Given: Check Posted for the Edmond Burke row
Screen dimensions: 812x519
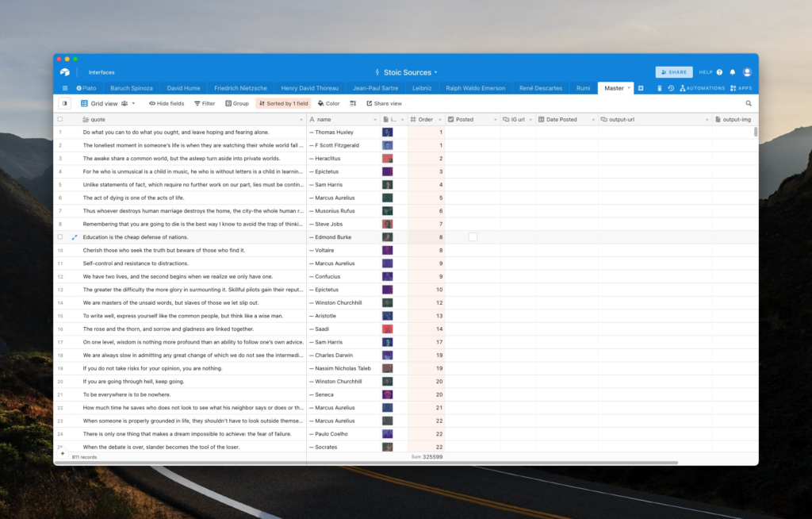Looking at the screenshot, I should [x=473, y=237].
